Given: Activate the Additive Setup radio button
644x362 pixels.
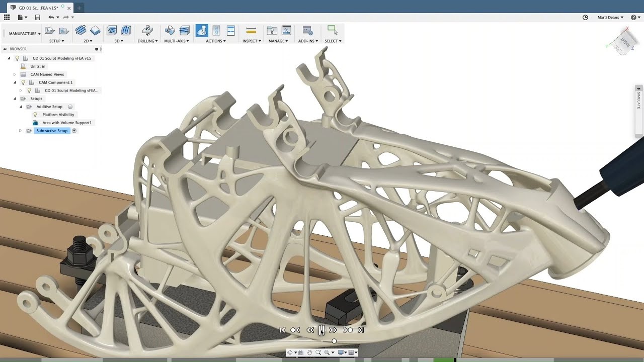Looking at the screenshot, I should tap(70, 107).
